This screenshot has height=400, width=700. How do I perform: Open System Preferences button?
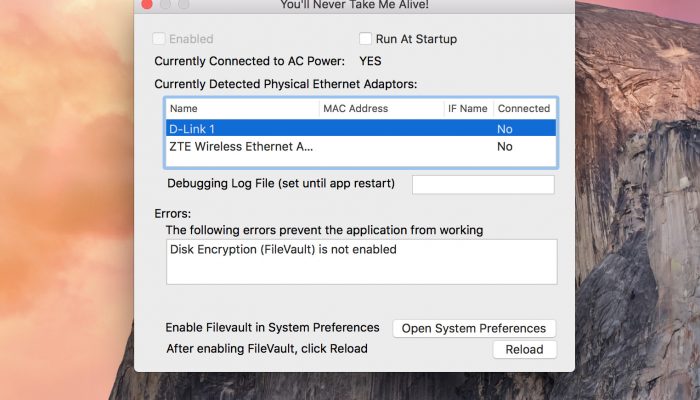(x=474, y=328)
